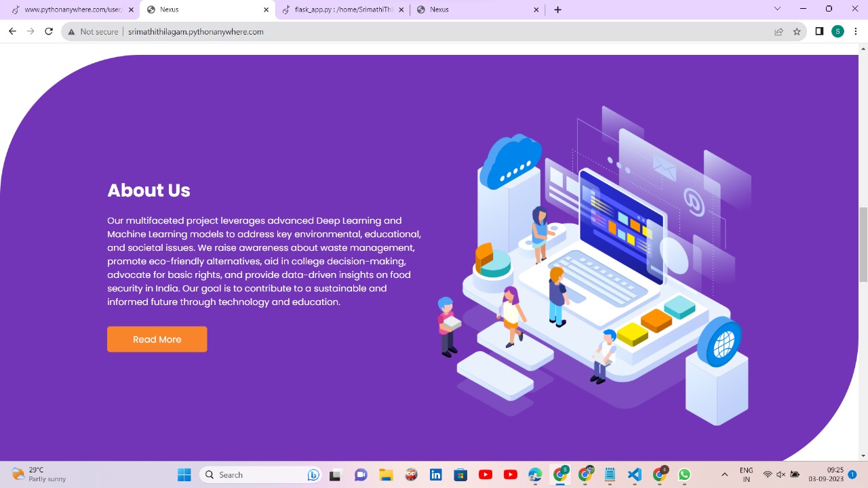Open YouTube from the taskbar
The height and width of the screenshot is (488, 868).
click(x=486, y=474)
